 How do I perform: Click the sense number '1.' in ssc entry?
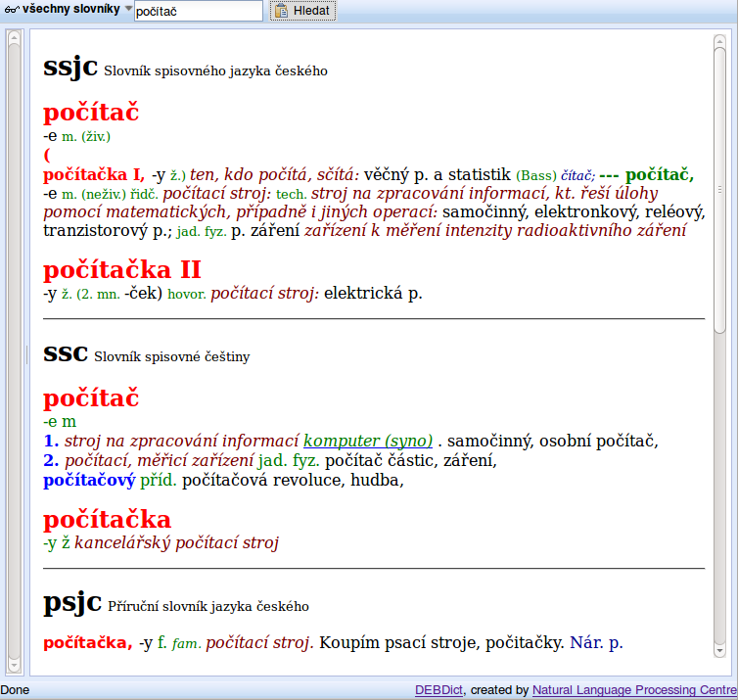(51, 442)
